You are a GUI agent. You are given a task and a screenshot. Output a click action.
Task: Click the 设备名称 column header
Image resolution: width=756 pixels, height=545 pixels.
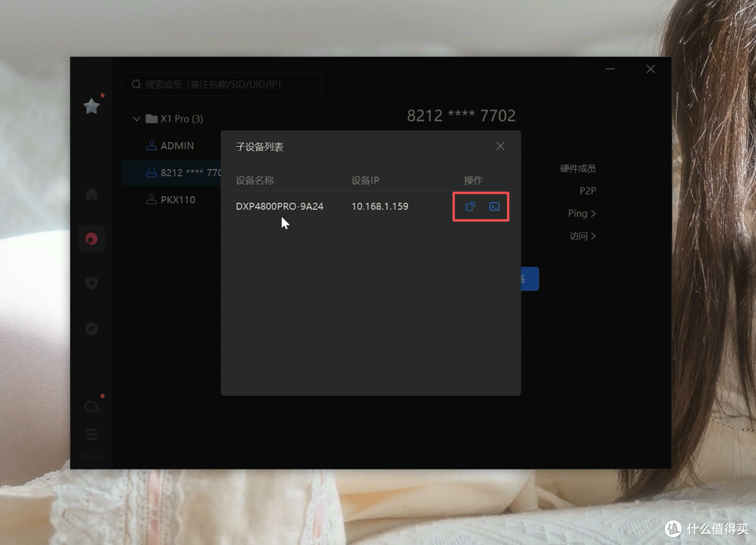tap(255, 181)
